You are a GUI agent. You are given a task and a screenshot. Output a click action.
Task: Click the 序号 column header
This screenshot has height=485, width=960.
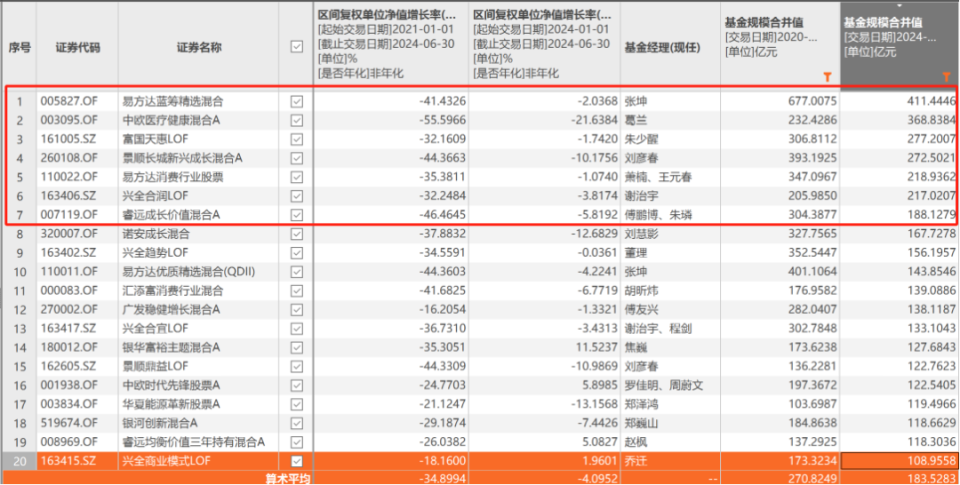click(x=19, y=47)
